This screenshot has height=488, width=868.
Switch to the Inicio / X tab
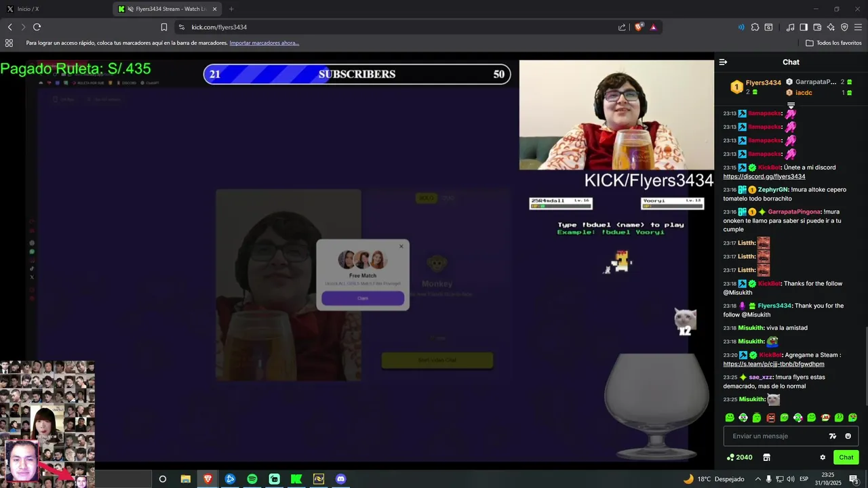point(57,9)
